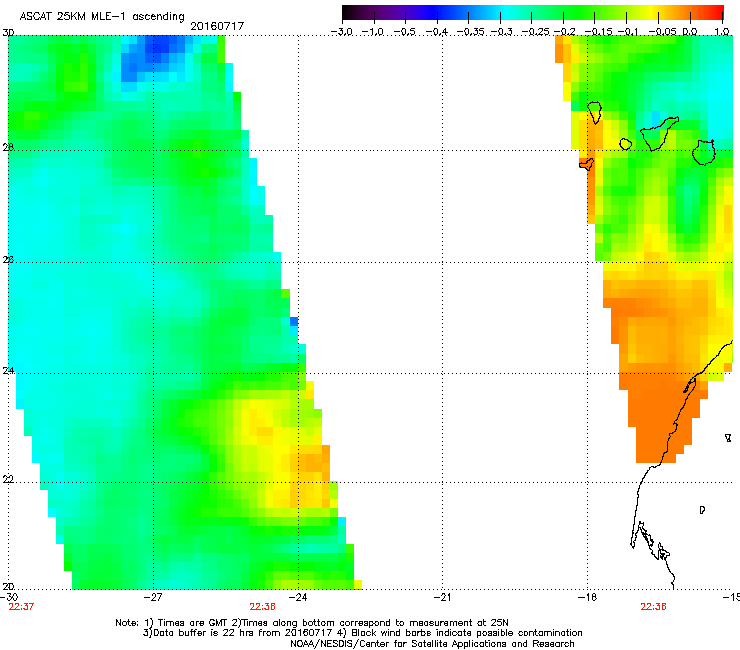Viewport: 740px width, 650px height.
Task: Click the note line starting "Note: 1) Times are GMT"
Action: [312, 623]
